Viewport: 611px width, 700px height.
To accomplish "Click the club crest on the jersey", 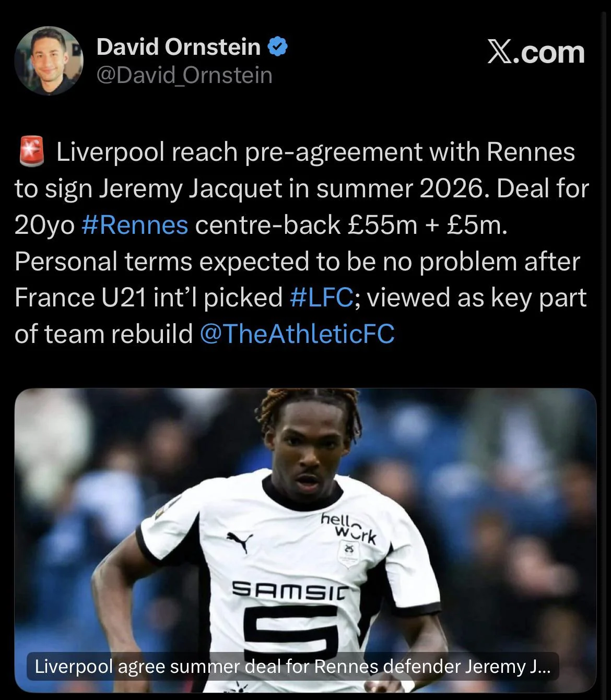I will coord(348,552).
